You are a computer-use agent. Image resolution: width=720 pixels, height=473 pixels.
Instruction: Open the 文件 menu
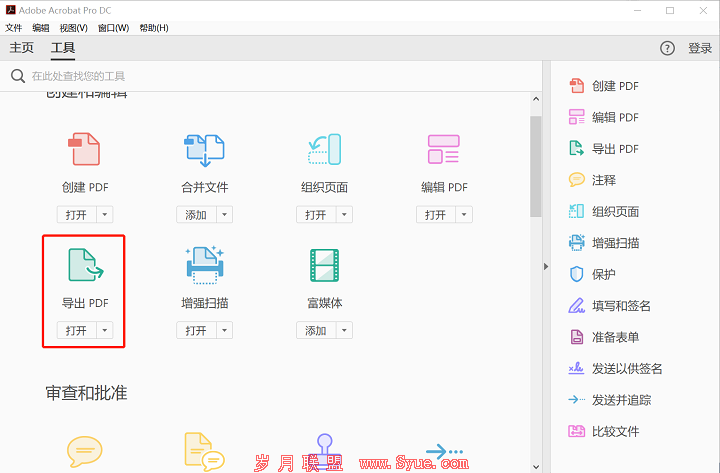pyautogui.click(x=13, y=28)
